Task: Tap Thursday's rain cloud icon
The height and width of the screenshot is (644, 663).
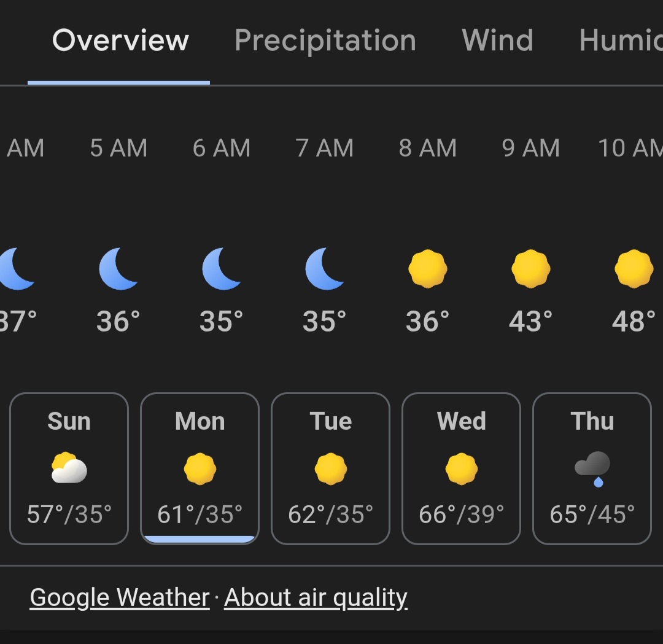Action: [x=592, y=468]
